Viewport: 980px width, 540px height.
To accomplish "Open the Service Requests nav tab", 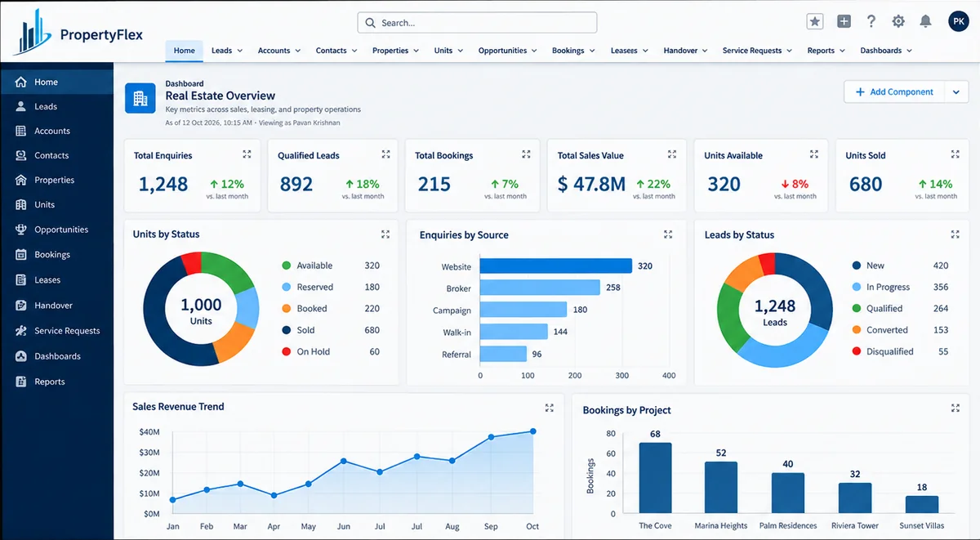I will [x=757, y=51].
